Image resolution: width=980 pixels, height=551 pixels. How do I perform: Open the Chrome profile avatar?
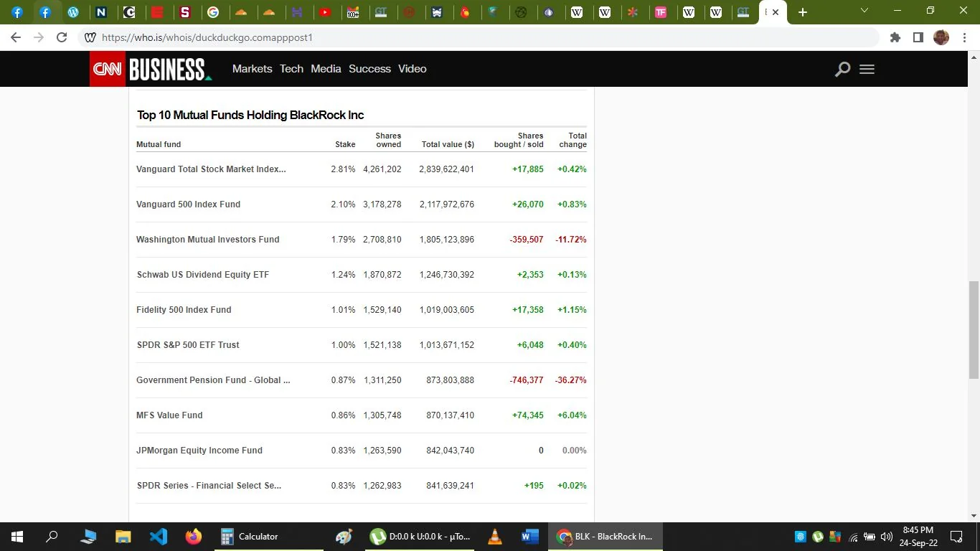click(941, 37)
